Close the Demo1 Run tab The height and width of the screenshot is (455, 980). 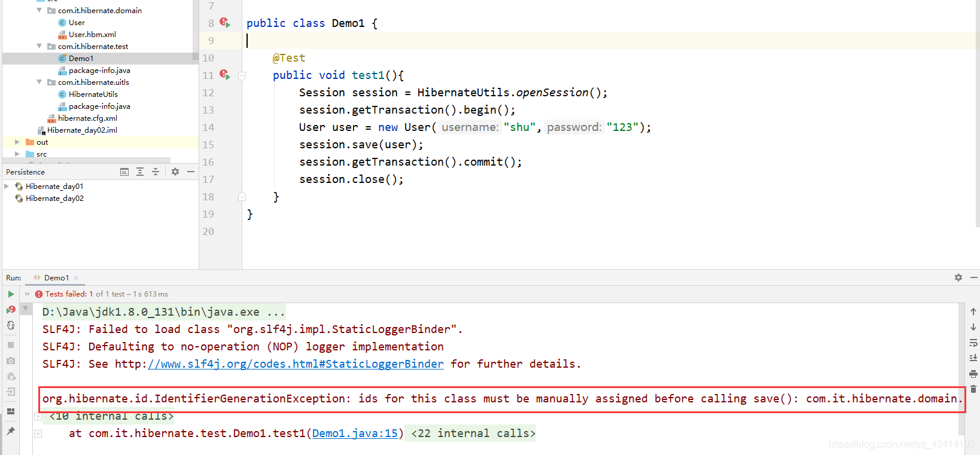pos(76,278)
